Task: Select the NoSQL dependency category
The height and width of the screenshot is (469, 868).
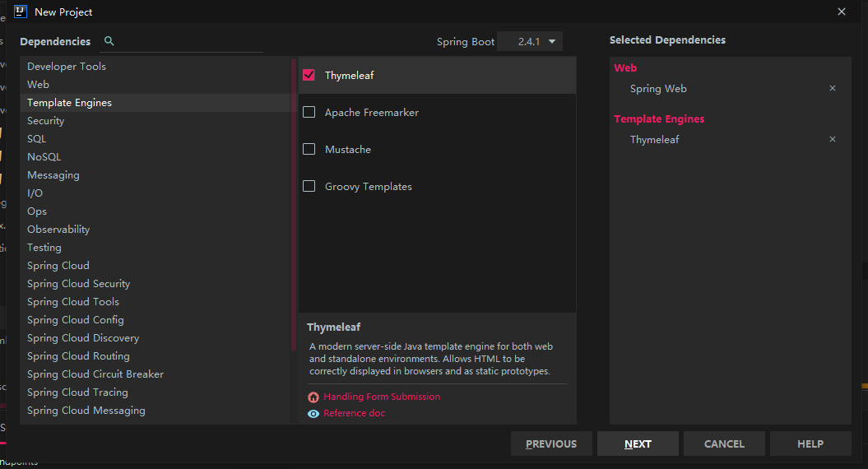Action: [x=44, y=157]
